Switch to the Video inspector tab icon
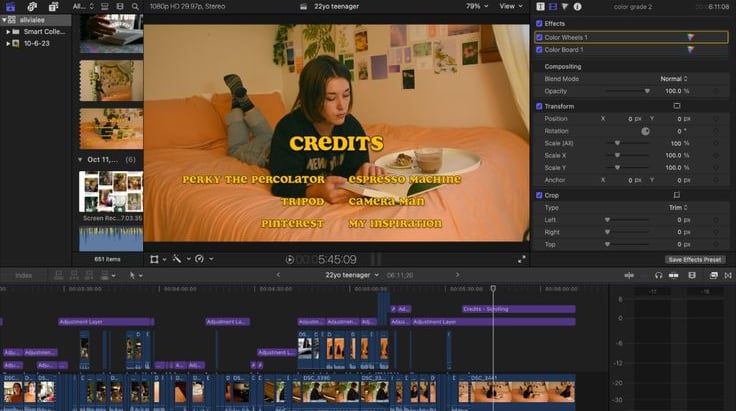Image resolution: width=736 pixels, height=411 pixels. click(552, 6)
